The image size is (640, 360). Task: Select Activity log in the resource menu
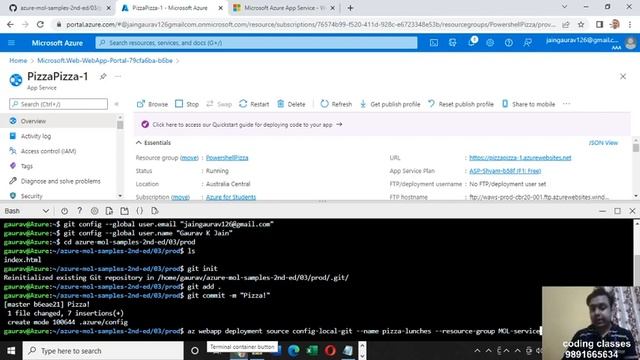58,136
